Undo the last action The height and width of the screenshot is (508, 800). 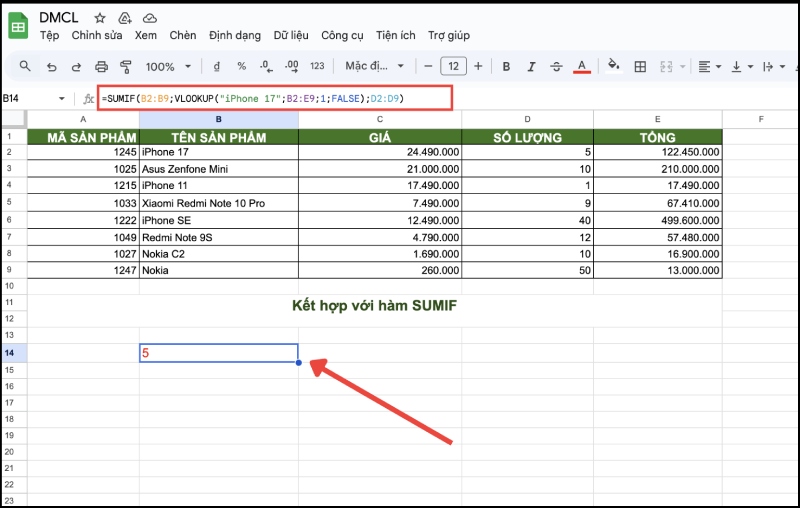(52, 67)
